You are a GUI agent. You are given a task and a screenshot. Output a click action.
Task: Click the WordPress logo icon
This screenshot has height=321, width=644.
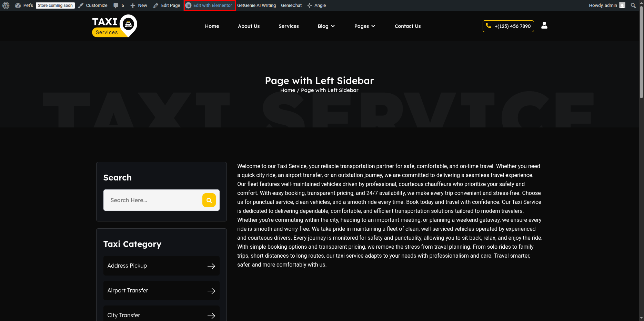pos(6,6)
